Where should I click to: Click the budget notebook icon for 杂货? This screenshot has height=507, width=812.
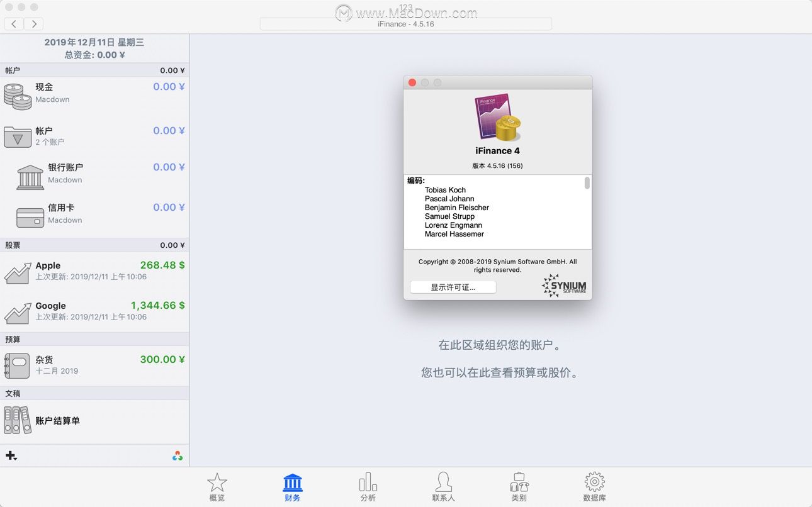(17, 365)
